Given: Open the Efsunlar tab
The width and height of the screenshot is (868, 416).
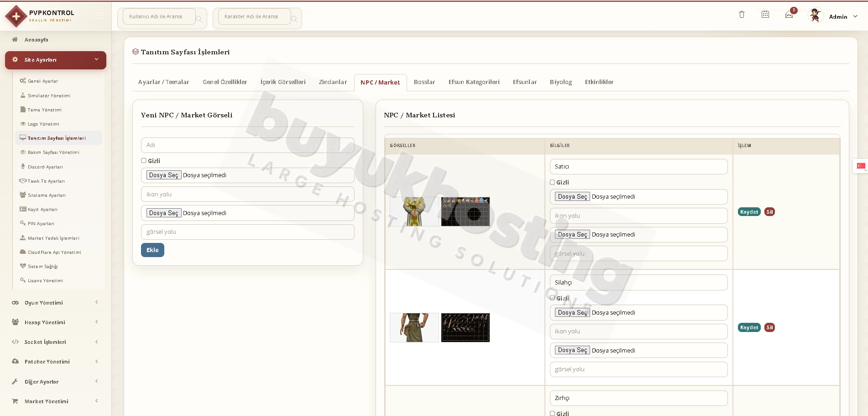Looking at the screenshot, I should point(525,82).
